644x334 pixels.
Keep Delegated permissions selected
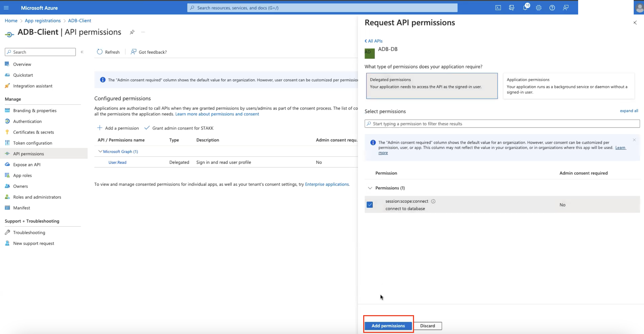pos(431,86)
